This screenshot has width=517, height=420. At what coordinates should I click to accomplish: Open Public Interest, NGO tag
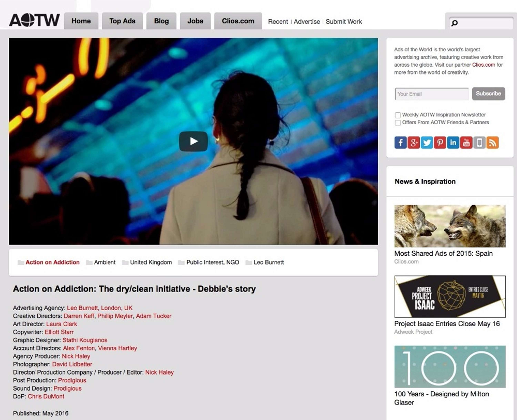point(213,262)
